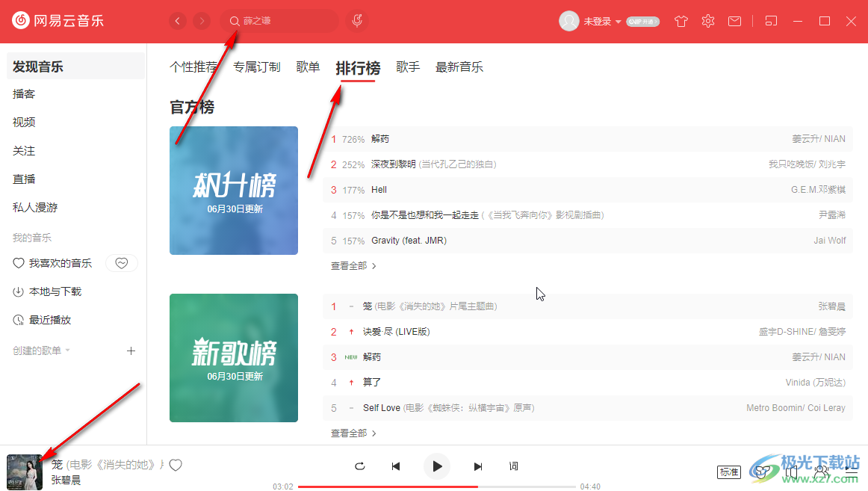Image resolution: width=868 pixels, height=491 pixels.
Task: Click the playback progress bar
Action: (437, 487)
